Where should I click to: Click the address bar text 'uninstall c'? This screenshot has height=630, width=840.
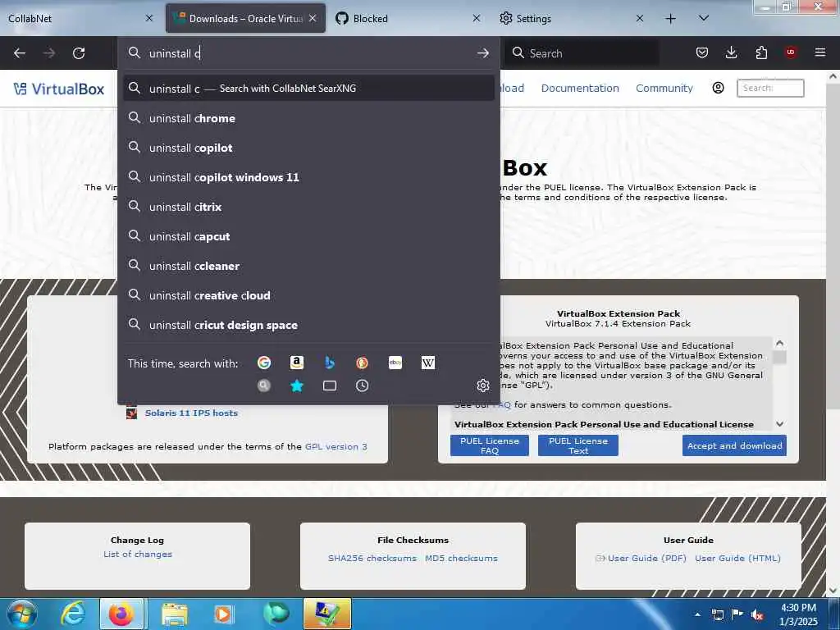[x=175, y=53]
